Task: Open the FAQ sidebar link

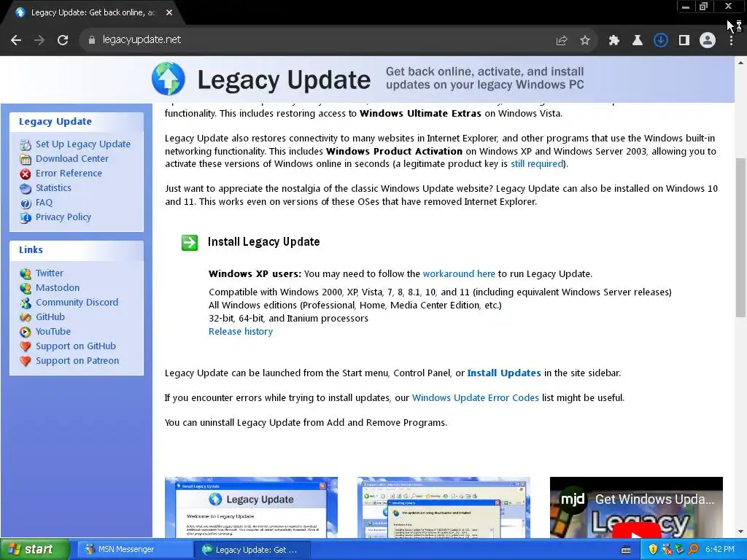Action: click(44, 203)
